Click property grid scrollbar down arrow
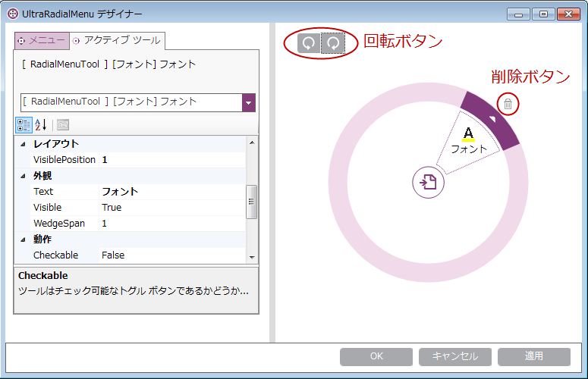Image resolution: width=588 pixels, height=379 pixels. [x=252, y=257]
